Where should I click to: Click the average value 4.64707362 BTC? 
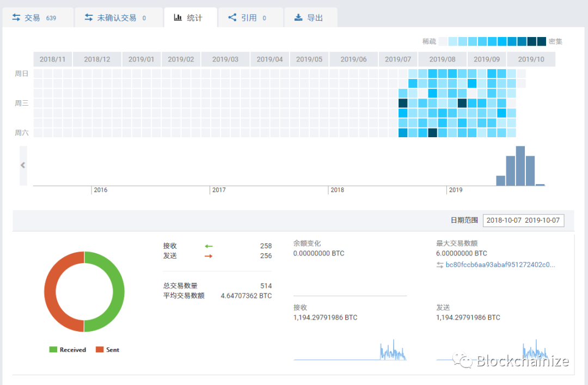click(246, 296)
